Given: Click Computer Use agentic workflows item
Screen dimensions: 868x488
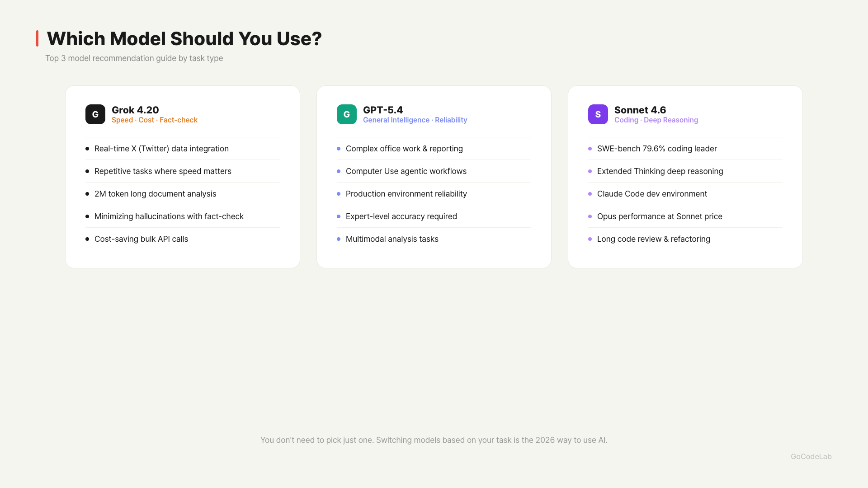Looking at the screenshot, I should (x=406, y=171).
